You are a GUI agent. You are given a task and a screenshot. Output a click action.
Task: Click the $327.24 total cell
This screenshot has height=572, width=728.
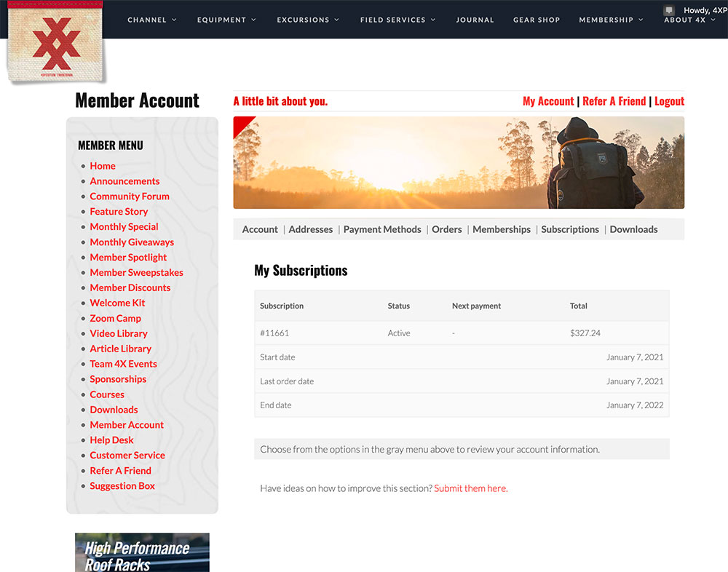point(585,333)
